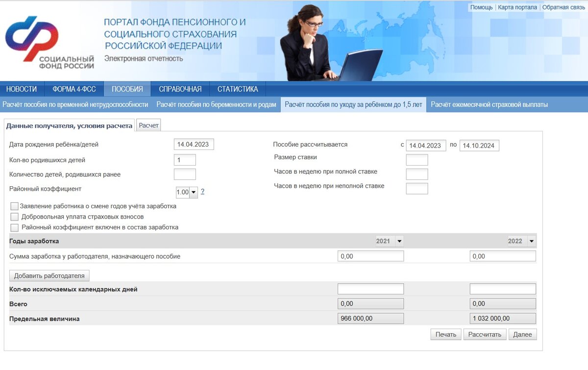
Task: Open the НОВОСТИ menu item
Action: (x=22, y=89)
